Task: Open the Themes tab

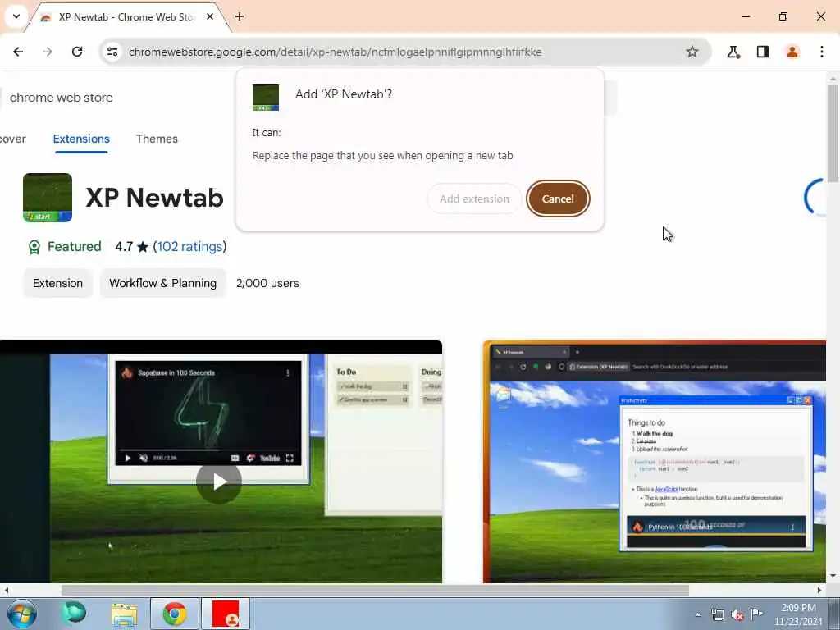Action: coord(157,139)
